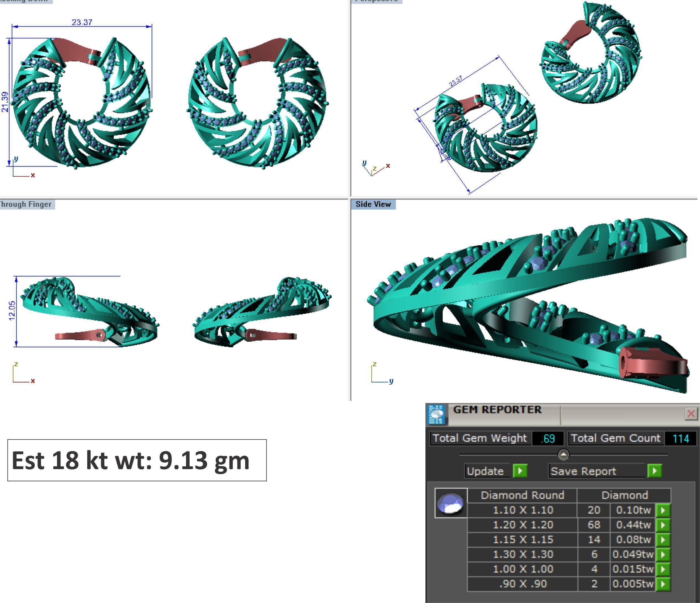Screen dimensions: 700x603
Task: Select the 1.20 X 1.20 size cell
Action: [x=522, y=525]
